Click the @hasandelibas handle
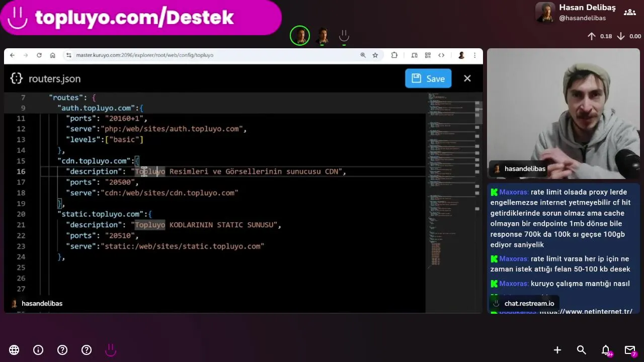The image size is (644, 362). (x=582, y=18)
